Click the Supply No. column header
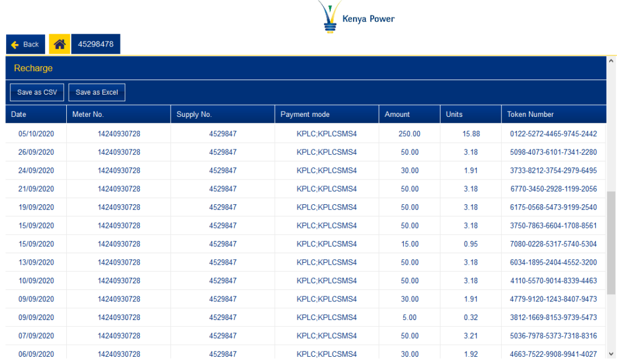617x364 pixels. point(223,114)
